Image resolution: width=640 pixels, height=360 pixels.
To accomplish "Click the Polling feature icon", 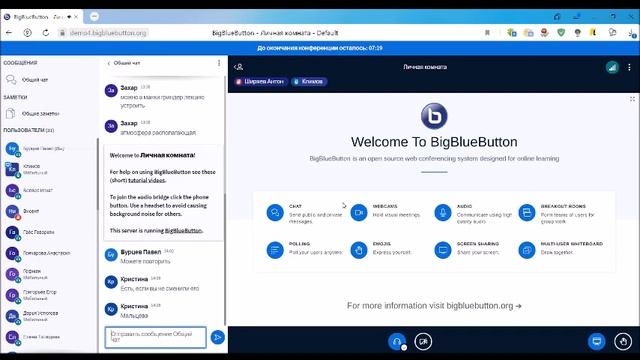I will pyautogui.click(x=275, y=250).
